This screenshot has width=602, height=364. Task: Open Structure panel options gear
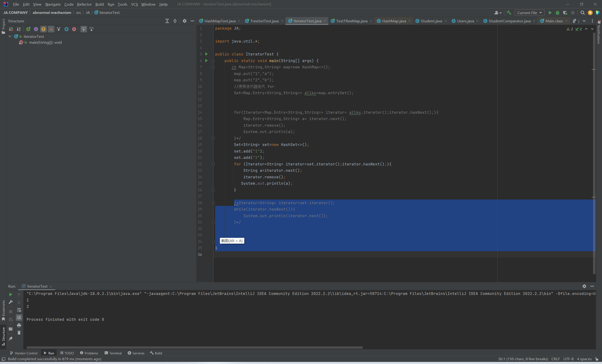click(184, 21)
